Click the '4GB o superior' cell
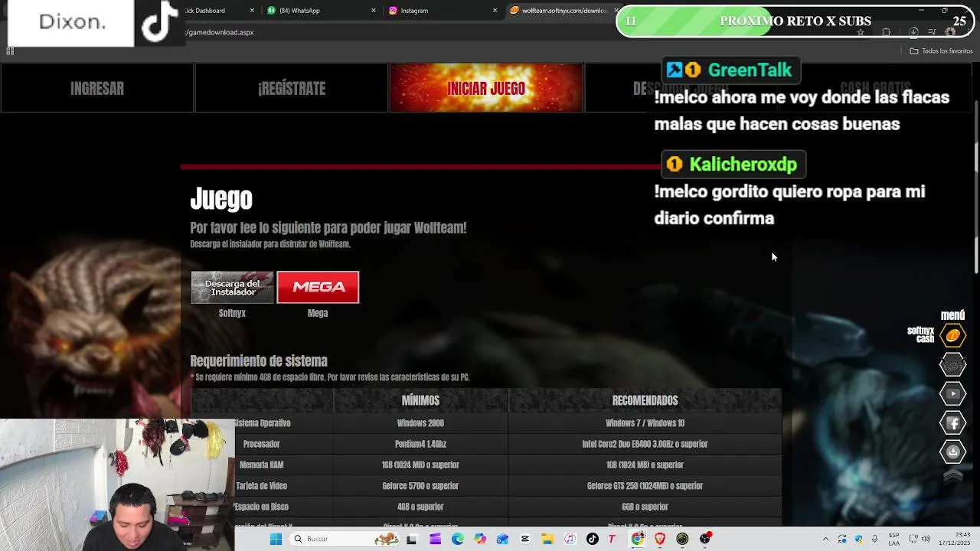Viewport: 980px width, 551px height. coord(420,507)
